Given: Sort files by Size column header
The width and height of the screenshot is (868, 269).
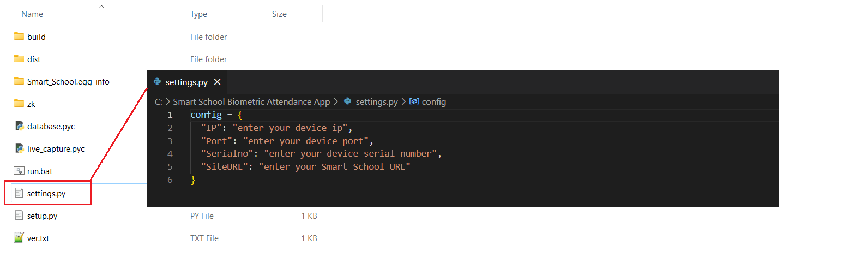Looking at the screenshot, I should coord(279,14).
